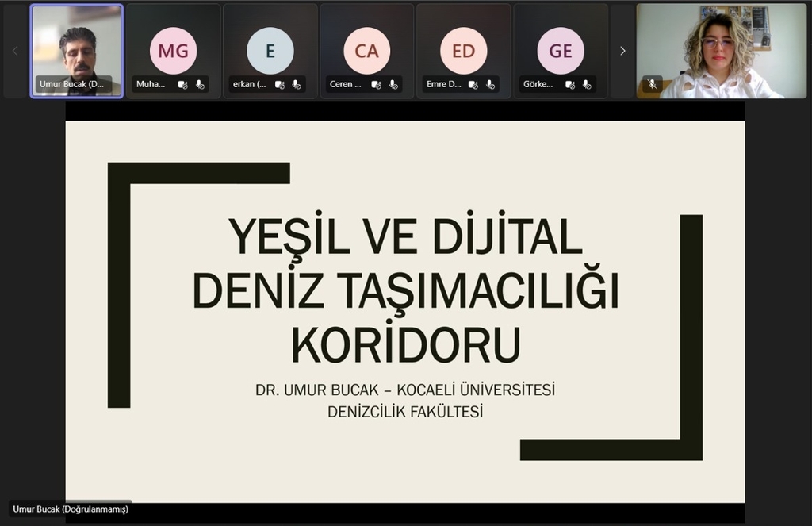Show previous participants with left arrow
This screenshot has width=812, height=526.
tap(14, 51)
